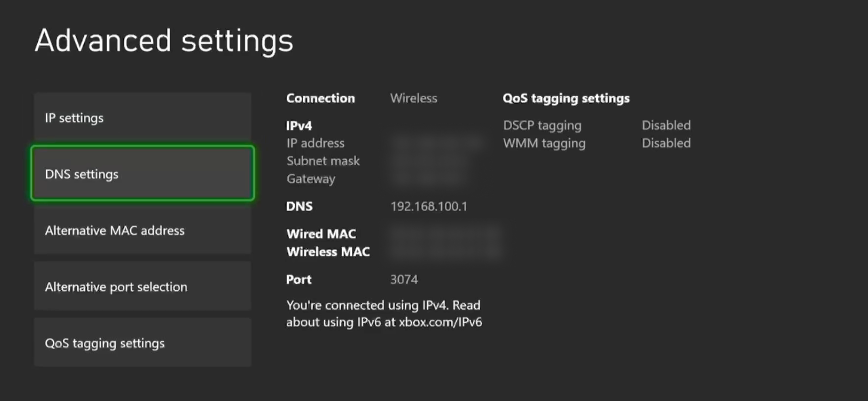Click the DSCP tagging label
Screen dimensions: 868x401
[542, 125]
